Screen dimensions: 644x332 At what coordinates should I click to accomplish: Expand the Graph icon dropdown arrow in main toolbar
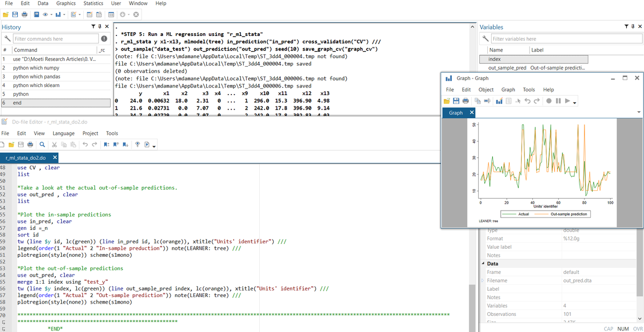tap(64, 14)
